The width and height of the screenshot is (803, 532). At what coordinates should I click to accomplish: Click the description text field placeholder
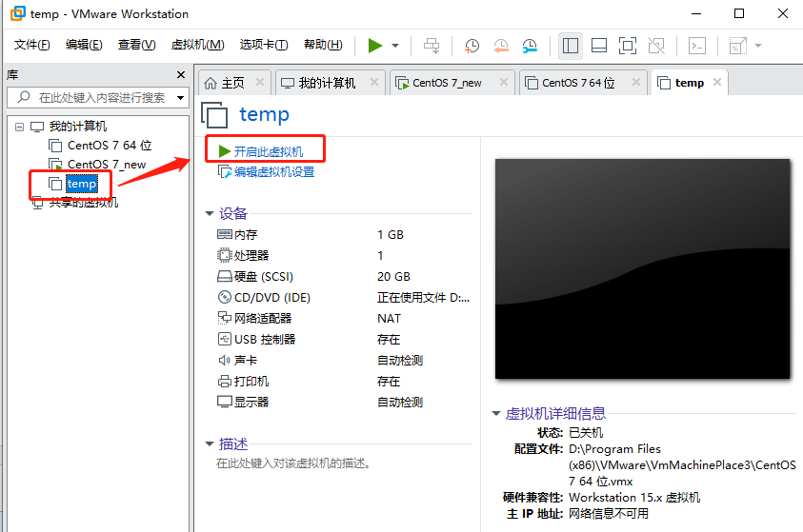tap(293, 463)
